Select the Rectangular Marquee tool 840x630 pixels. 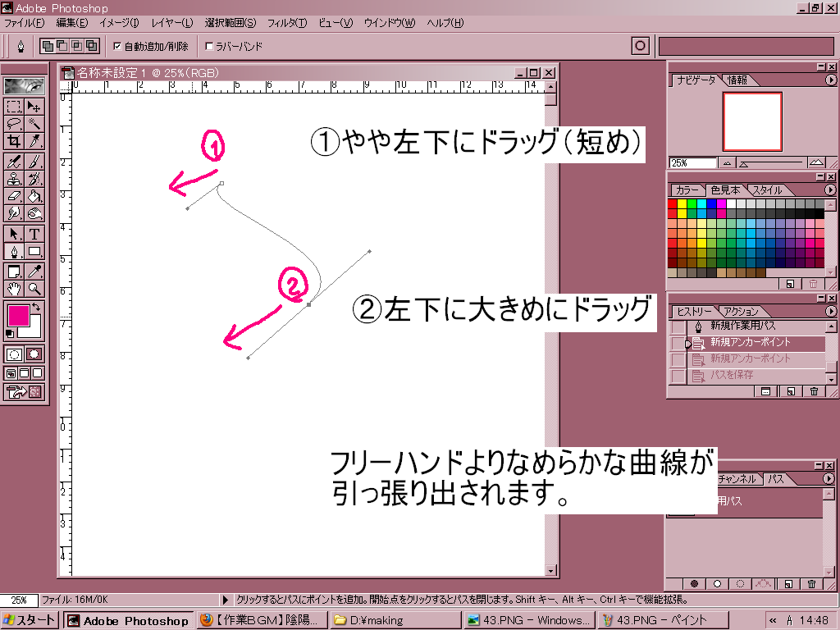[x=15, y=107]
